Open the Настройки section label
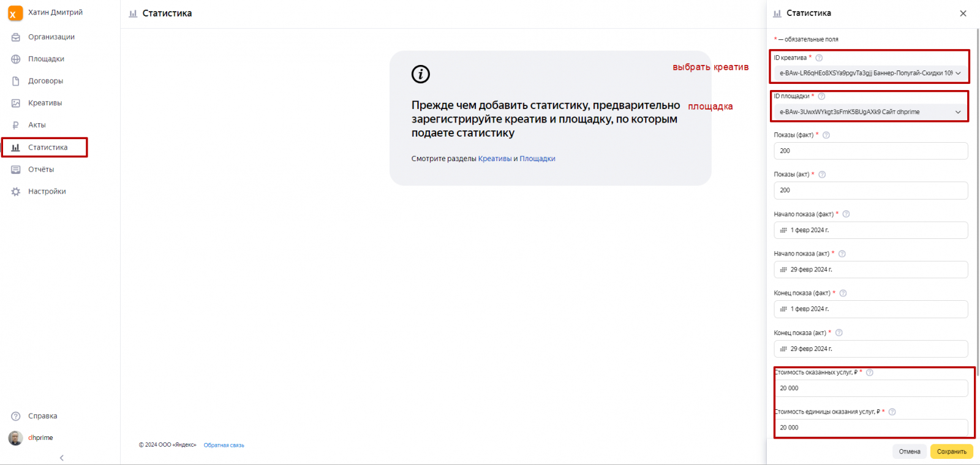980x465 pixels. (x=47, y=191)
